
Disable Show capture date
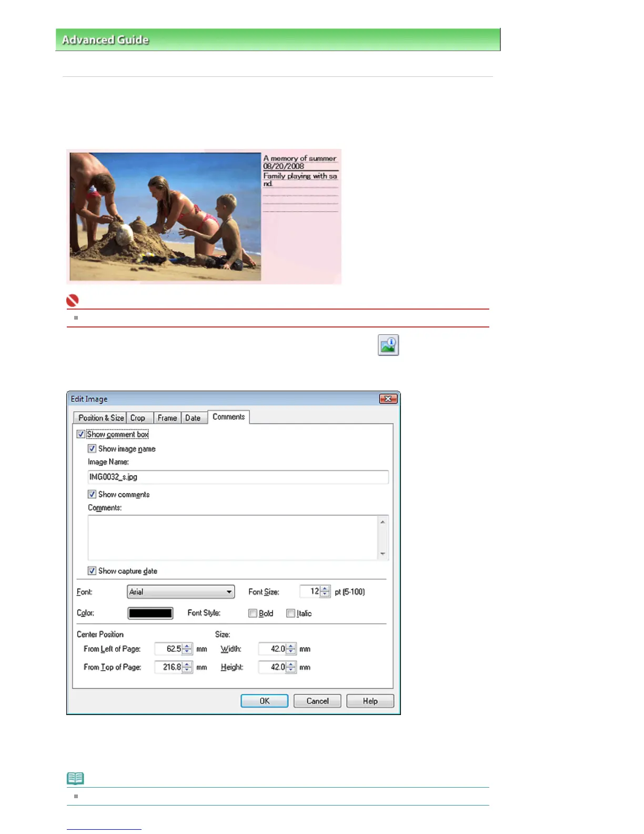pyautogui.click(x=92, y=571)
